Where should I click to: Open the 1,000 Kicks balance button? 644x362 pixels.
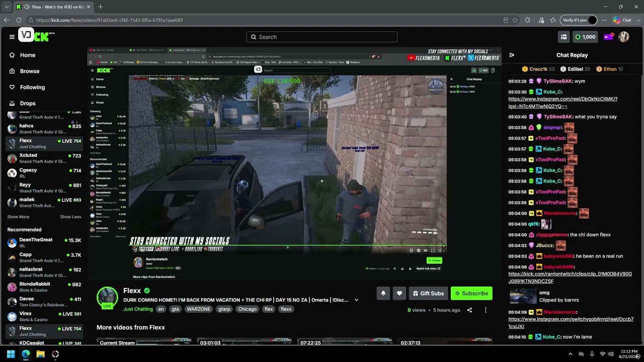pos(586,37)
